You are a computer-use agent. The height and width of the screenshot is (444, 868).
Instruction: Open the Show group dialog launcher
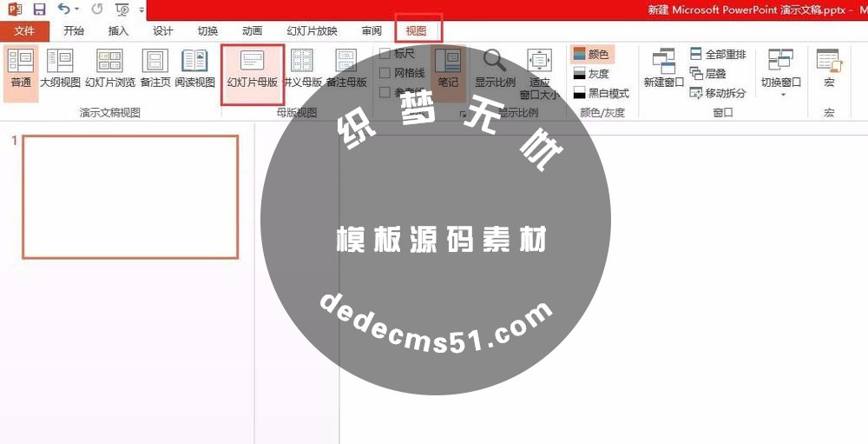[463, 114]
